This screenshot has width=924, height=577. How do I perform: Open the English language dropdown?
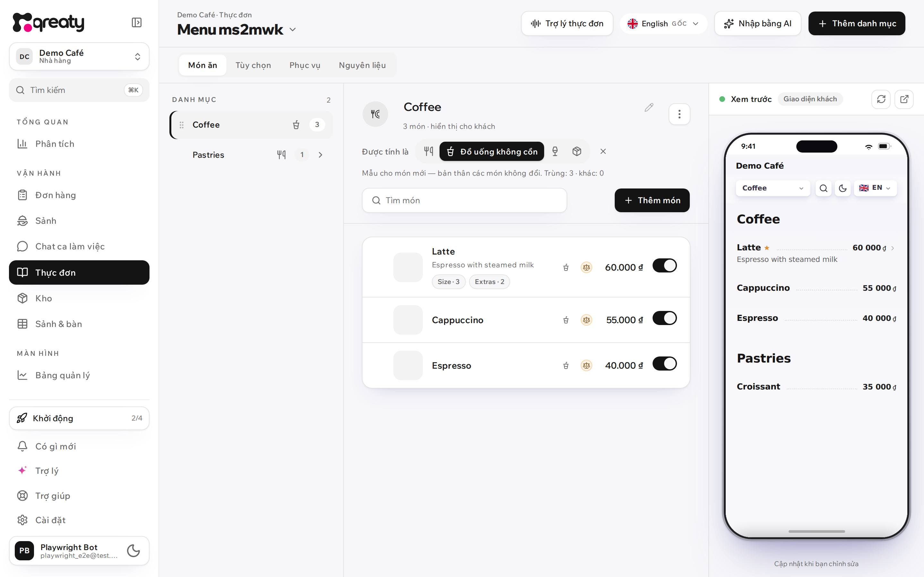click(x=663, y=24)
